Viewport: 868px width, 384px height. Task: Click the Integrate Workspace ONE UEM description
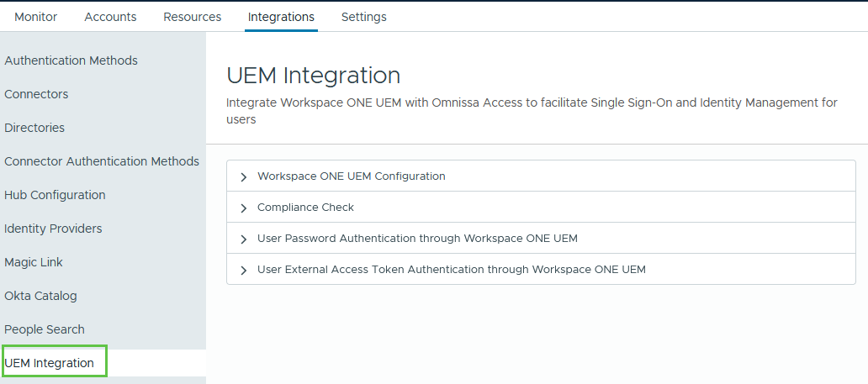click(x=532, y=111)
